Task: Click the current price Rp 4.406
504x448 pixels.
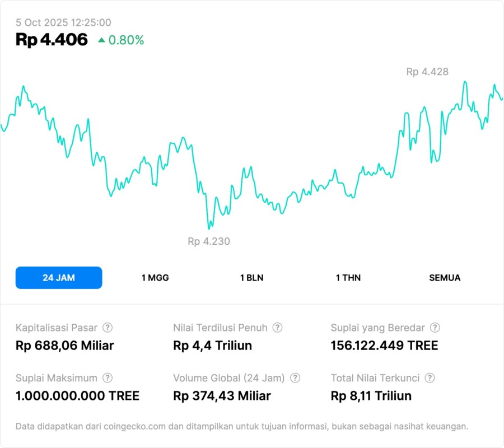Action: click(x=52, y=40)
